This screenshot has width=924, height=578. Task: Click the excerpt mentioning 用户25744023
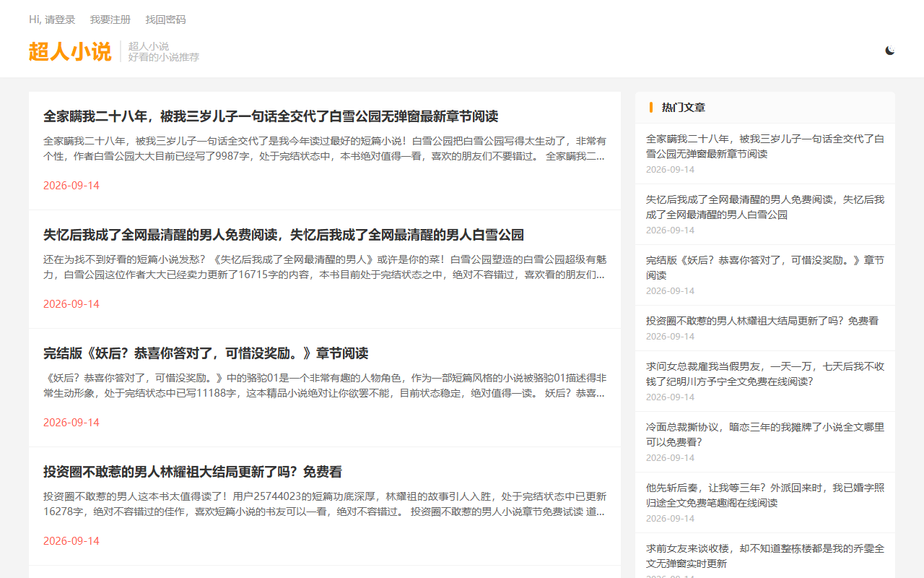[325, 504]
